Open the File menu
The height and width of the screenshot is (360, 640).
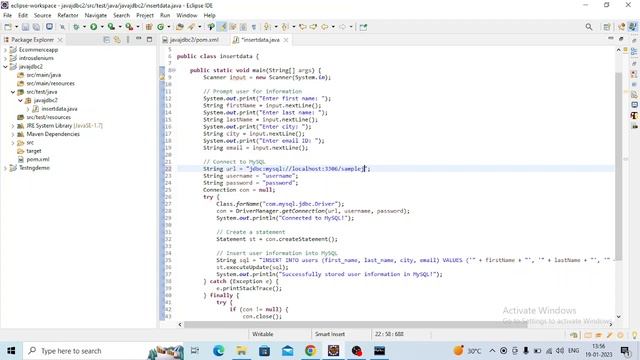click(x=7, y=15)
